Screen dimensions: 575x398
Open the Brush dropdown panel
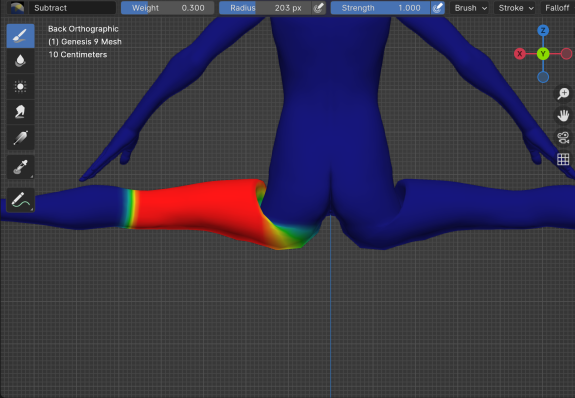[x=470, y=8]
